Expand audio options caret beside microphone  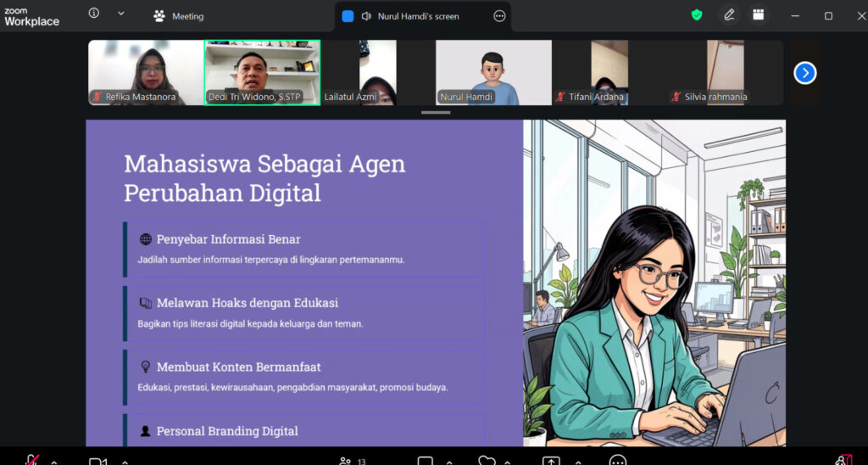(54, 462)
